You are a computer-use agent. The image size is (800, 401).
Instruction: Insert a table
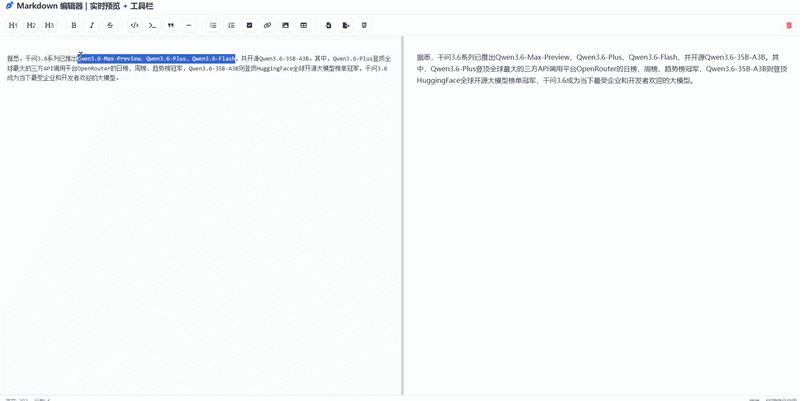303,25
